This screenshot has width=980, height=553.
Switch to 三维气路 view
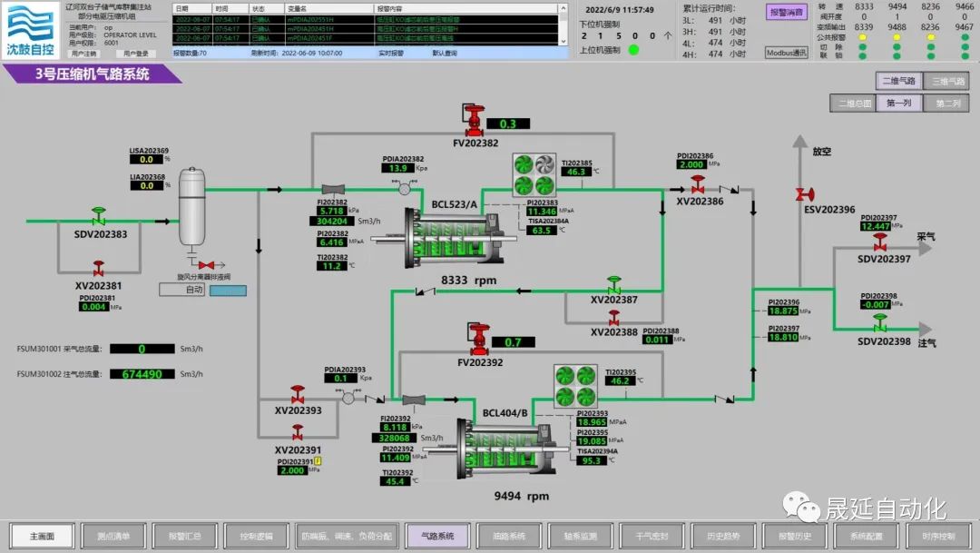(x=946, y=81)
